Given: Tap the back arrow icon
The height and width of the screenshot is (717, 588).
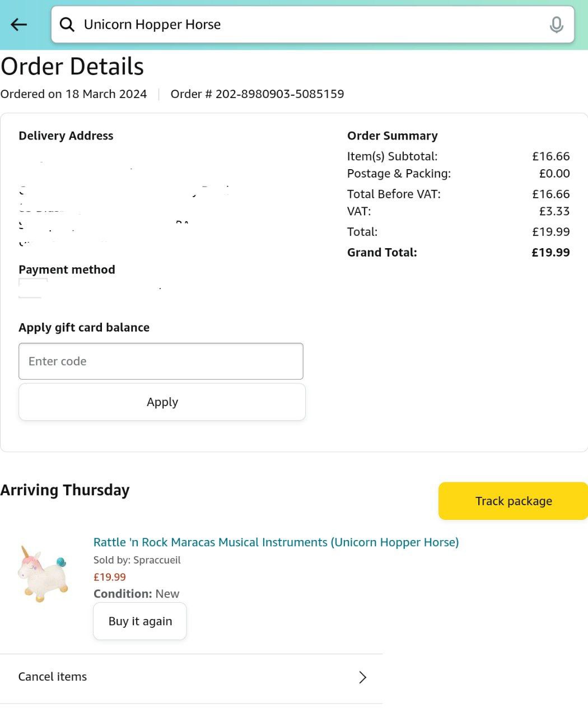Looking at the screenshot, I should coord(19,25).
